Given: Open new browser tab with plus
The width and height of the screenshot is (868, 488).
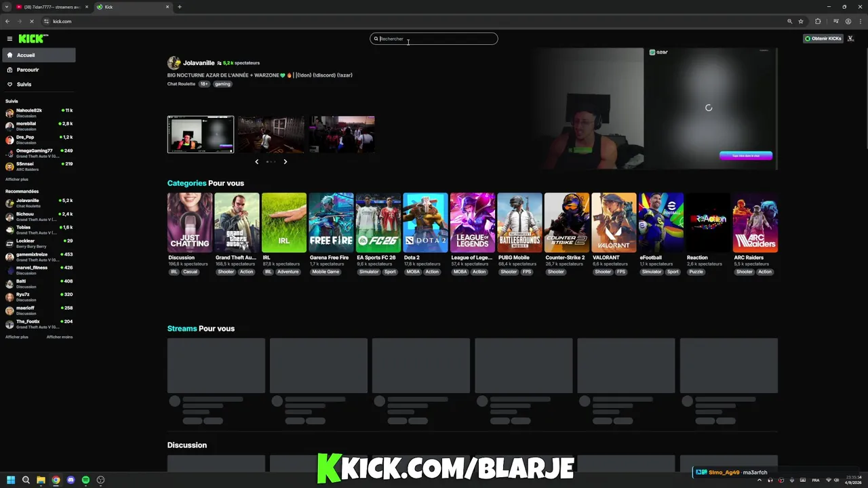Looking at the screenshot, I should (180, 7).
